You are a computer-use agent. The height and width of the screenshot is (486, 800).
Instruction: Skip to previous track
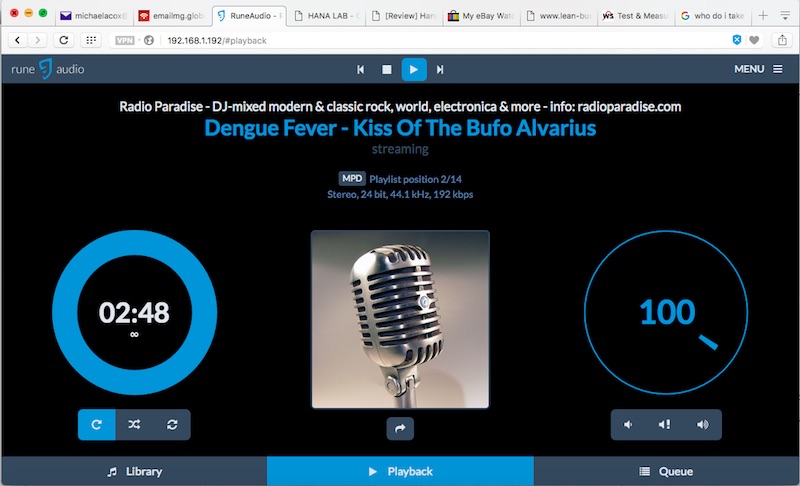361,69
